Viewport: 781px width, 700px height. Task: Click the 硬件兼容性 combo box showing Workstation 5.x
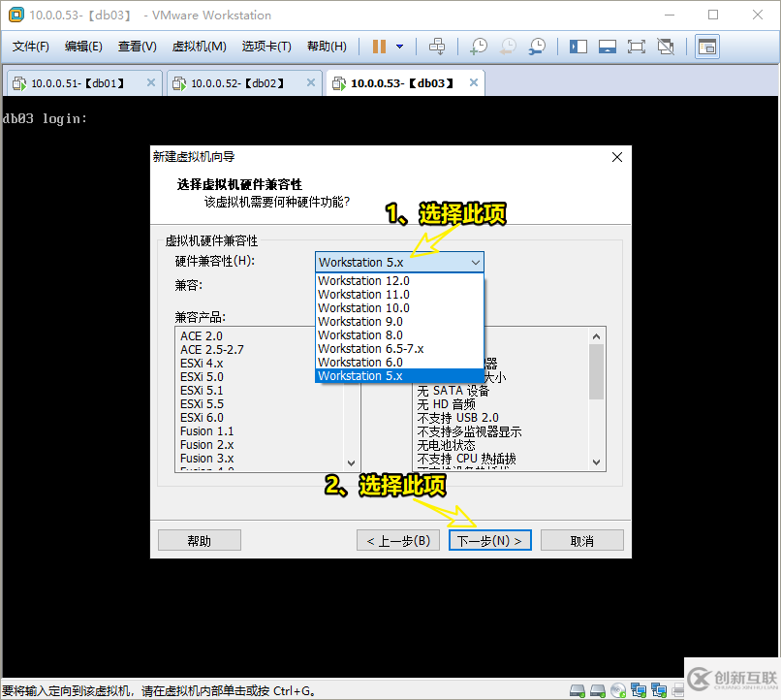399,262
